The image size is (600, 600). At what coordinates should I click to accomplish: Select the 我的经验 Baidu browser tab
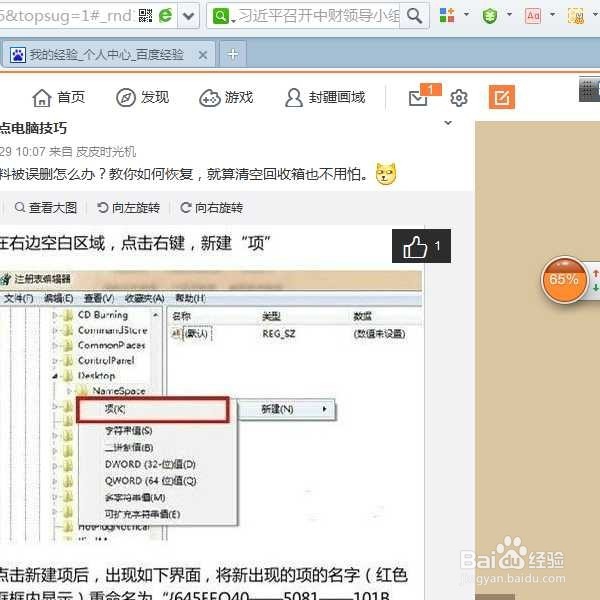pos(108,55)
